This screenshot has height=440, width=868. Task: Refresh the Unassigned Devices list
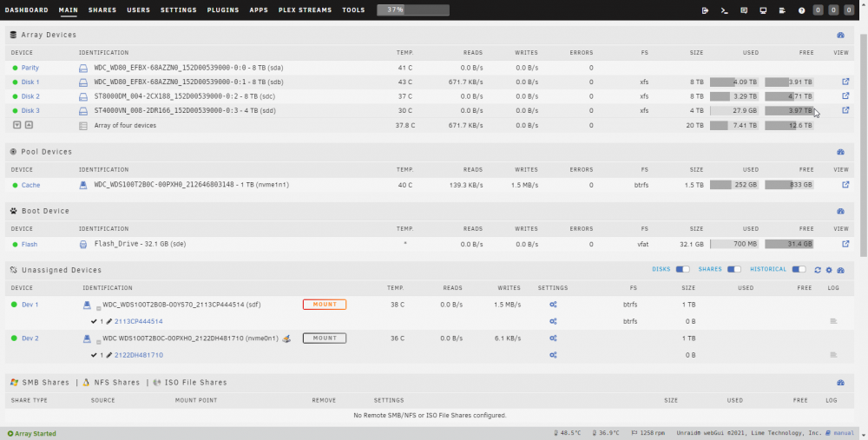[818, 270]
